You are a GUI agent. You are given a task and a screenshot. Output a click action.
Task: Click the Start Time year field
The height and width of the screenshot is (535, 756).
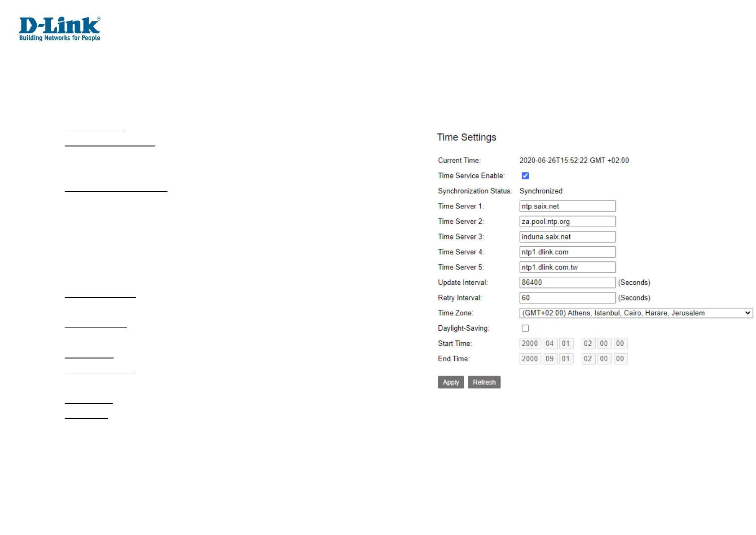(x=530, y=344)
